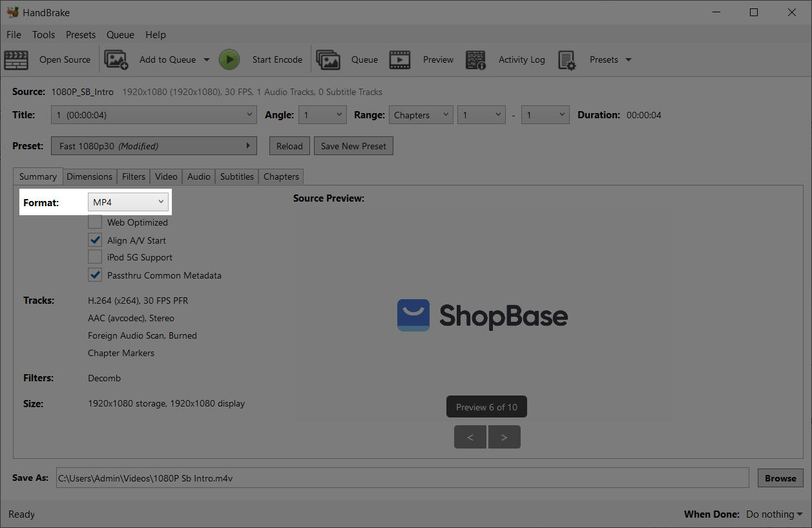The height and width of the screenshot is (528, 812).
Task: Click the Activity Log icon
Action: click(476, 59)
